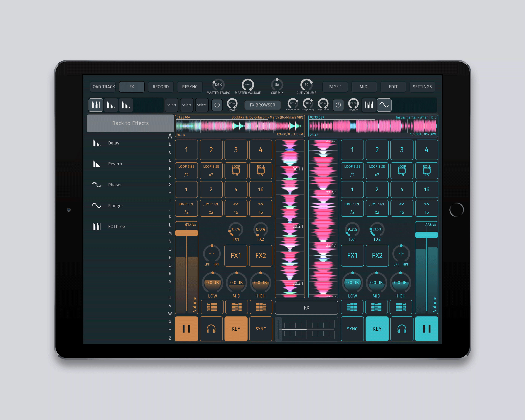Start RECORD from top bar
The height and width of the screenshot is (420, 525).
[161, 87]
